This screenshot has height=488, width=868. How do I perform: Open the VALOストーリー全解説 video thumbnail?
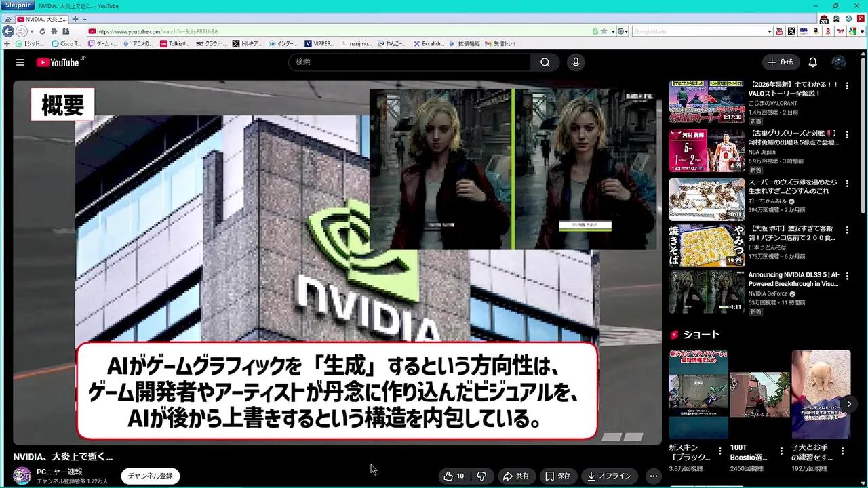(x=707, y=102)
